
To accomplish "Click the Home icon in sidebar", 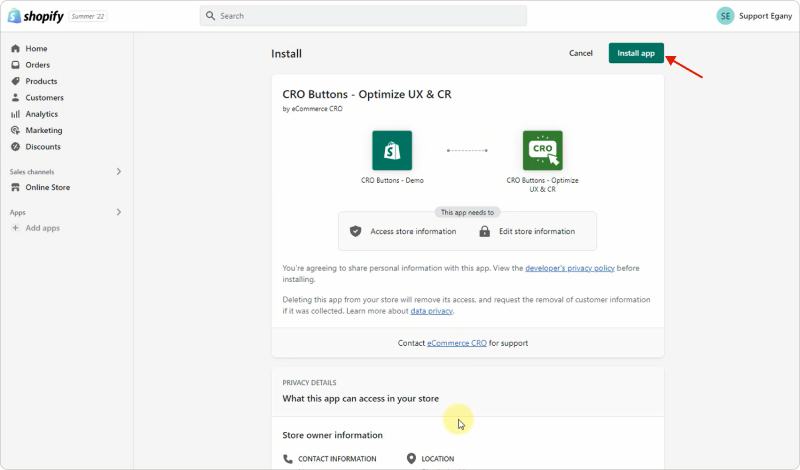I will pyautogui.click(x=15, y=49).
